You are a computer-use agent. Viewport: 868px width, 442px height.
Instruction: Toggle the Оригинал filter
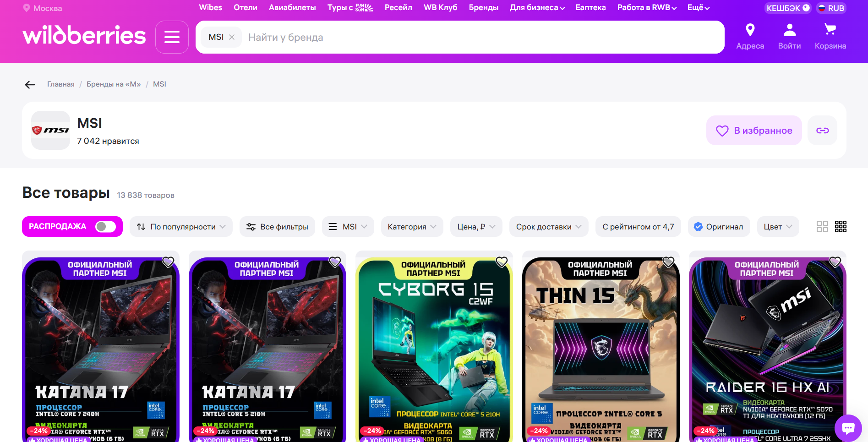719,227
